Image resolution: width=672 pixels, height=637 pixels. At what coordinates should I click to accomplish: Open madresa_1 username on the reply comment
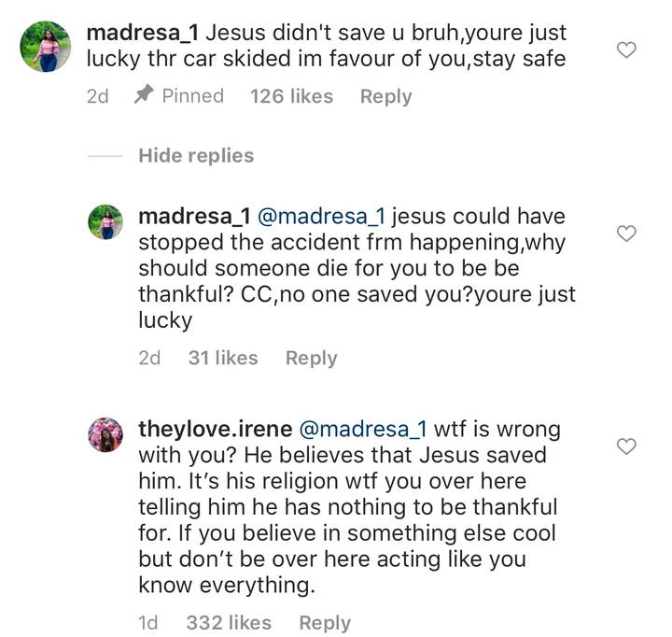pos(193,218)
